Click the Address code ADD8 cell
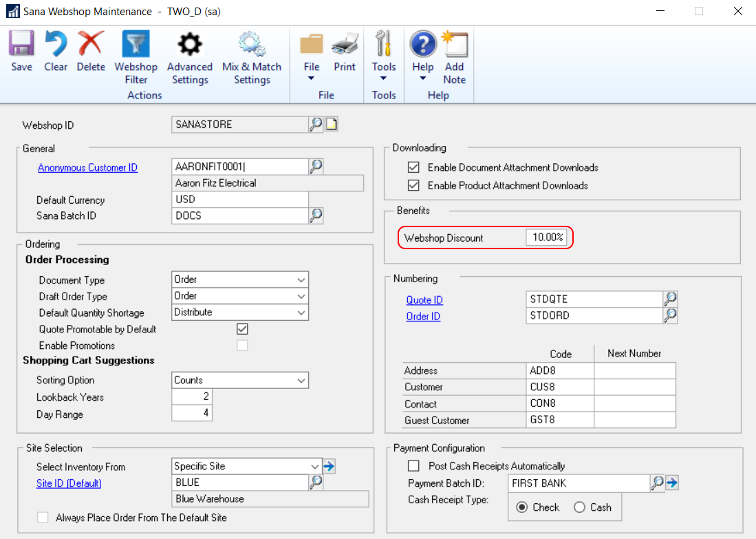This screenshot has width=756, height=539. pyautogui.click(x=560, y=370)
